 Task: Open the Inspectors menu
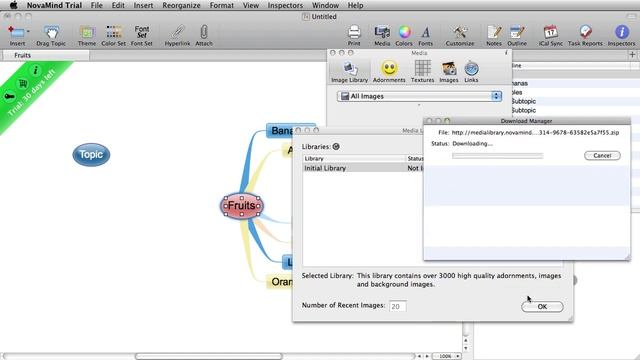pos(285,5)
